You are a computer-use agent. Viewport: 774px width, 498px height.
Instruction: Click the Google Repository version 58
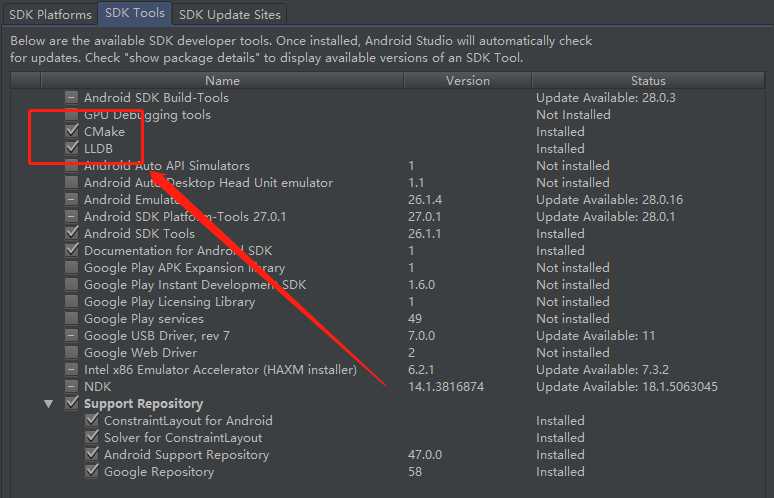tap(415, 472)
